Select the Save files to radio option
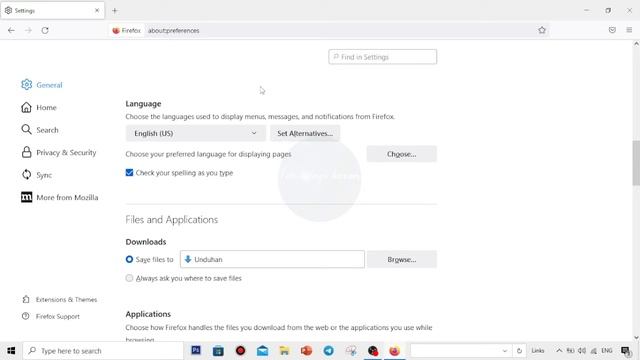Viewport: 640px width, 360px height. pyautogui.click(x=129, y=259)
